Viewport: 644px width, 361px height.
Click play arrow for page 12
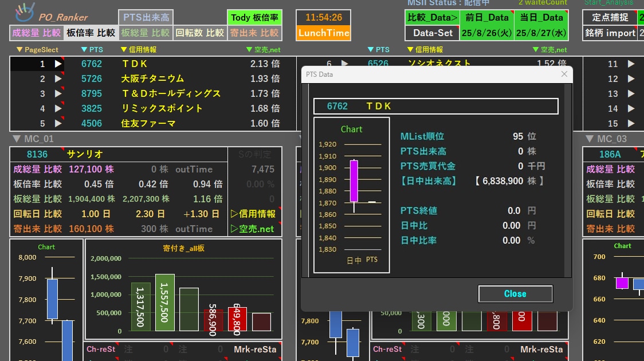click(631, 79)
